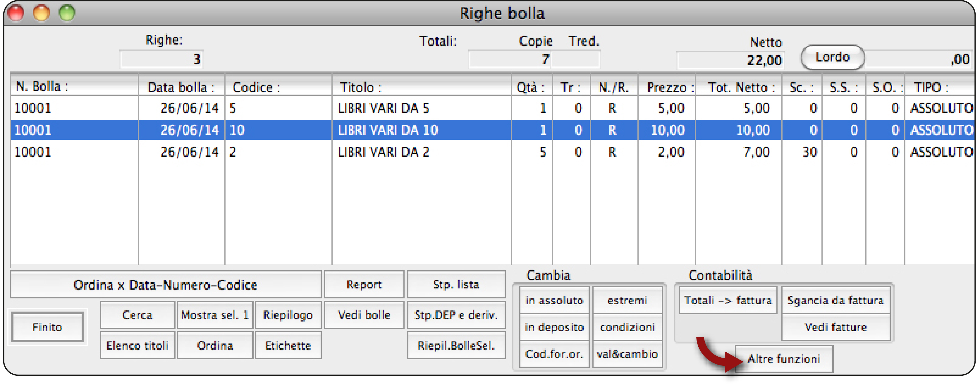The image size is (980, 388).
Task: Open Etichette labels function
Action: [x=288, y=345]
